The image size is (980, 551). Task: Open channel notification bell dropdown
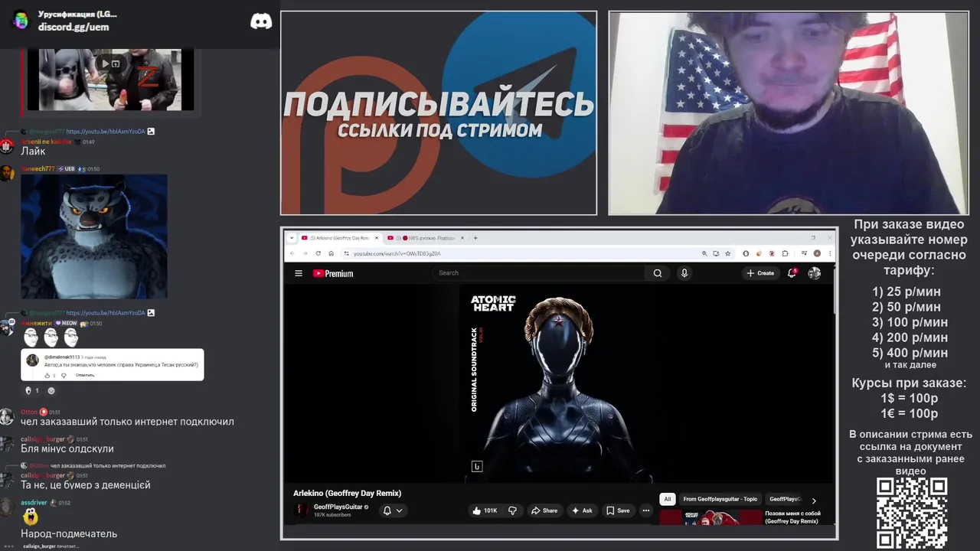point(392,510)
